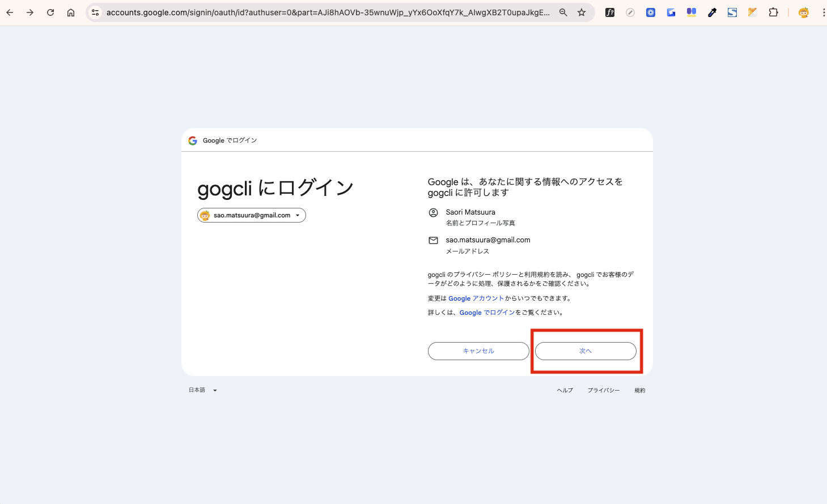Click the 'メールアドレス' label
827x504 pixels.
467,251
